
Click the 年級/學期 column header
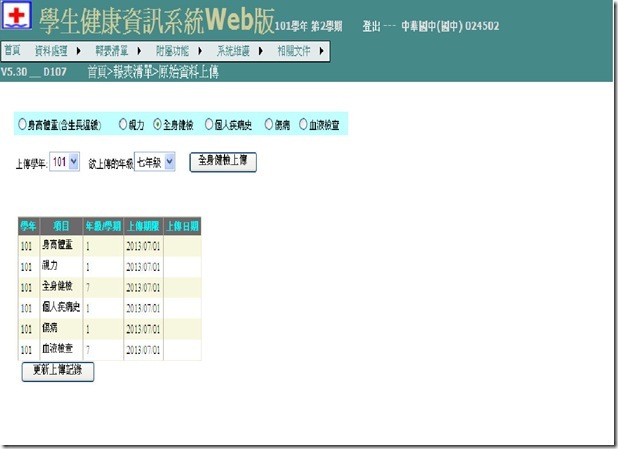click(x=103, y=226)
